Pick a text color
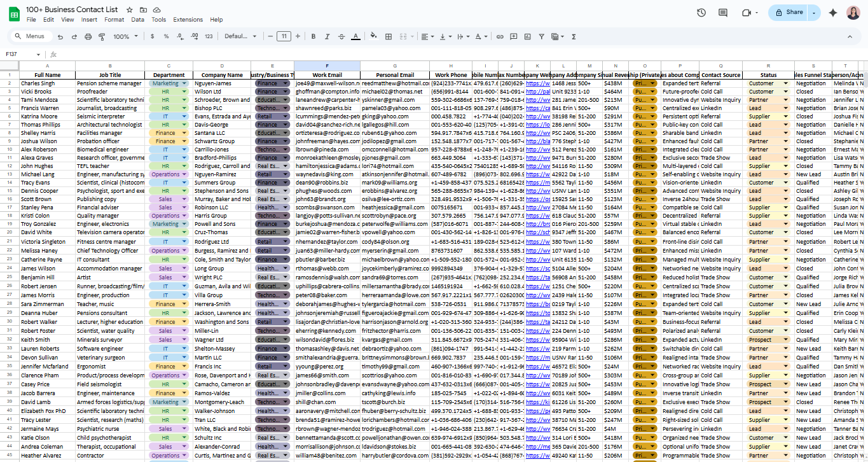This screenshot has height=462, width=868. click(357, 37)
